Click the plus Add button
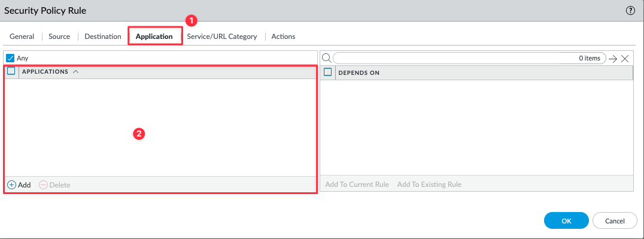Image resolution: width=644 pixels, height=239 pixels. [x=19, y=185]
